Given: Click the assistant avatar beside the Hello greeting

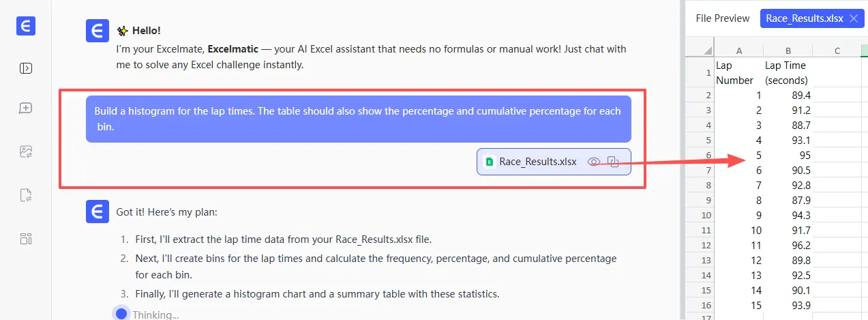Looking at the screenshot, I should tap(98, 31).
